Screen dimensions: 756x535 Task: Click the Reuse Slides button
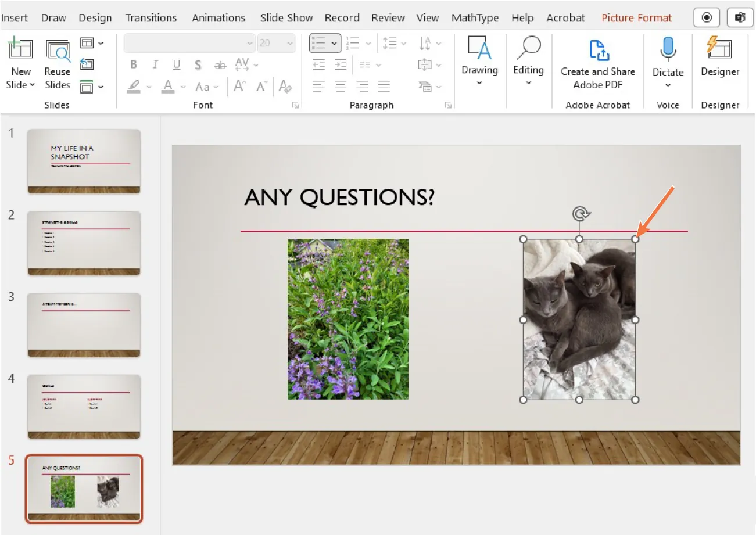point(57,62)
